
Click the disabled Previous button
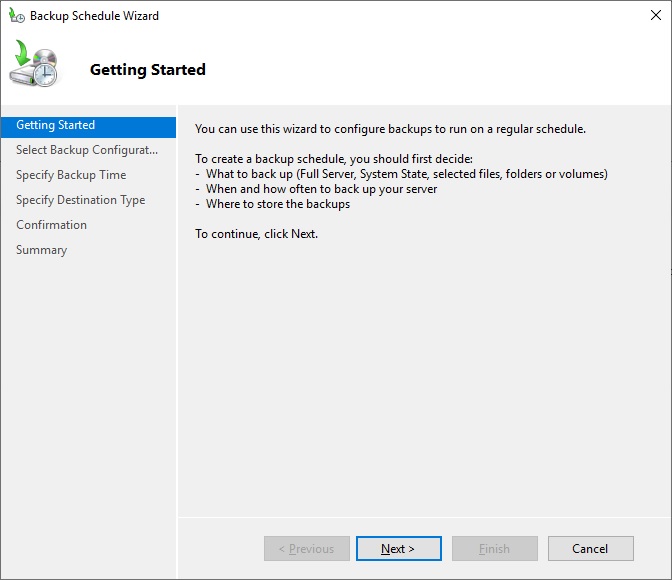pos(307,548)
